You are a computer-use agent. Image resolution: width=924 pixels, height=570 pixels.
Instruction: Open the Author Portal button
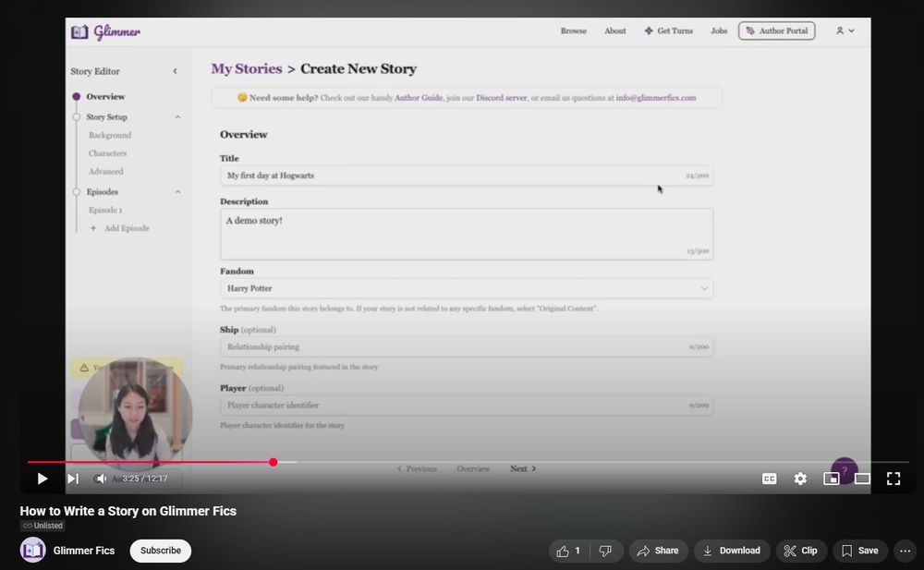pyautogui.click(x=777, y=30)
